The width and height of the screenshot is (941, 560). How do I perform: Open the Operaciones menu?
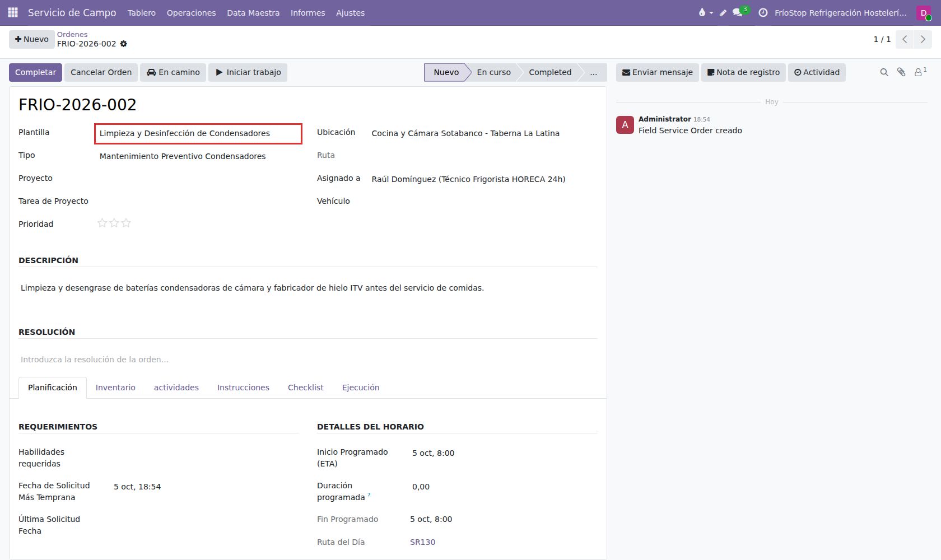[x=191, y=12]
